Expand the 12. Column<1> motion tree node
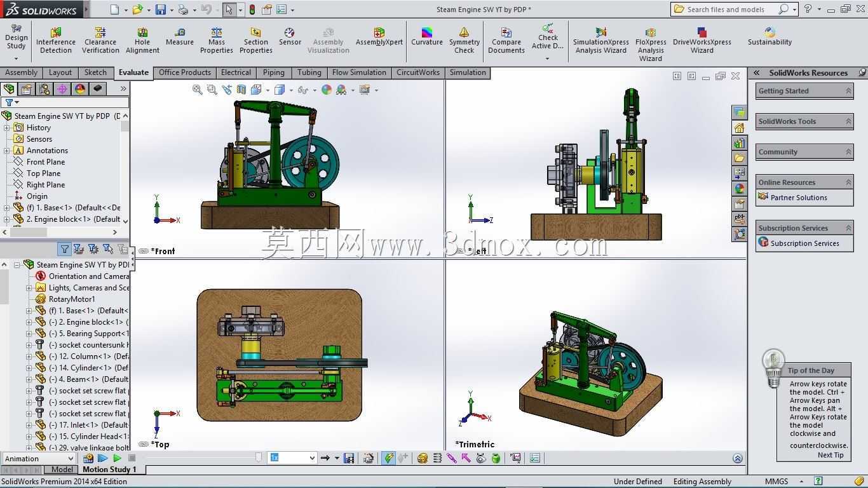 pos(29,356)
